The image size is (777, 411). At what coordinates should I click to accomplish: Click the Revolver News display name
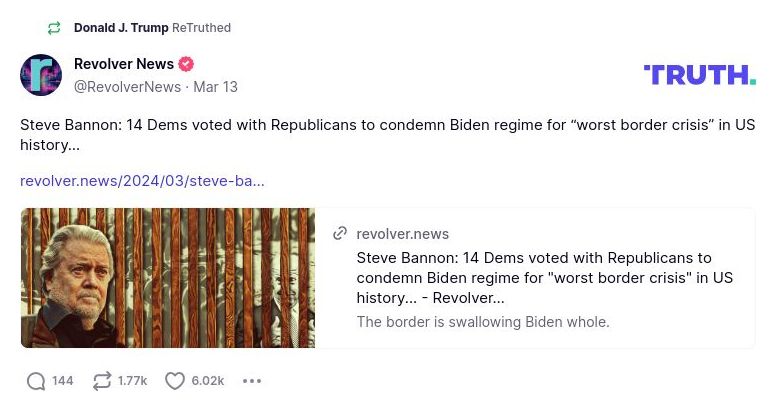[124, 64]
